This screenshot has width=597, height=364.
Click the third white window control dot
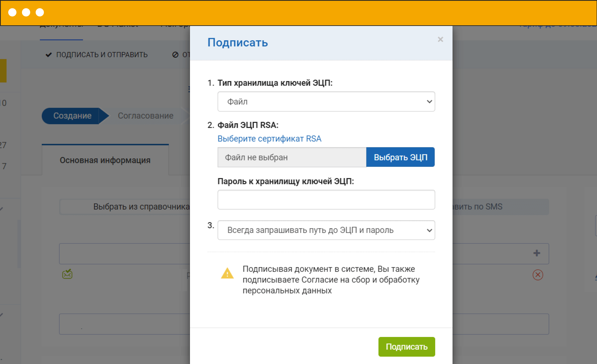tap(40, 12)
